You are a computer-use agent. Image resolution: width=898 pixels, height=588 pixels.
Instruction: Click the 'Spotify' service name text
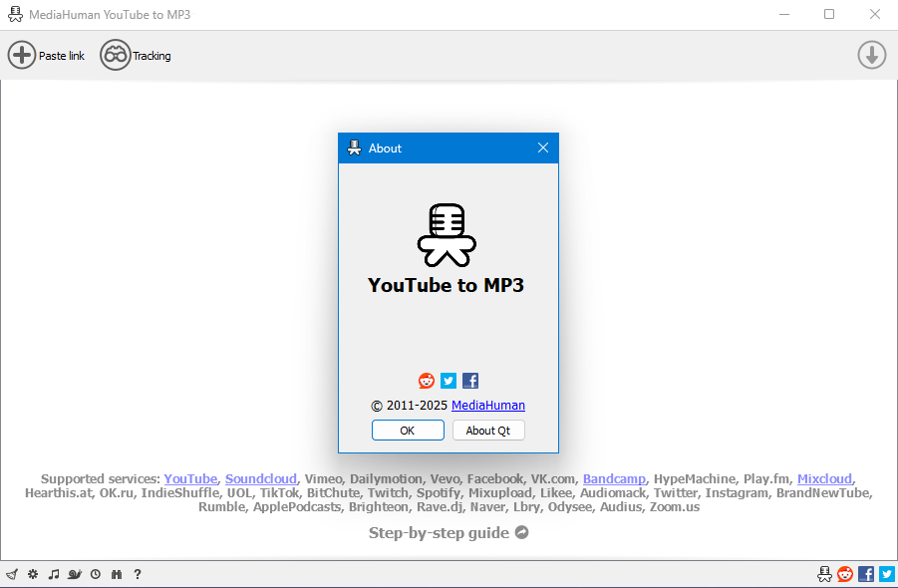pyautogui.click(x=439, y=493)
